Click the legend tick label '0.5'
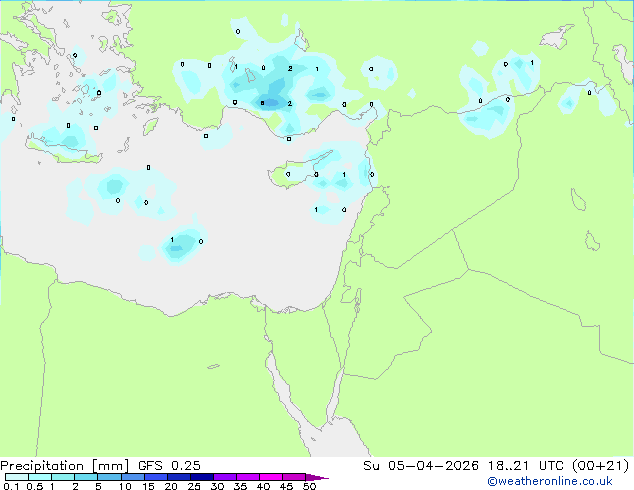This screenshot has height=490, width=634. click(x=35, y=486)
